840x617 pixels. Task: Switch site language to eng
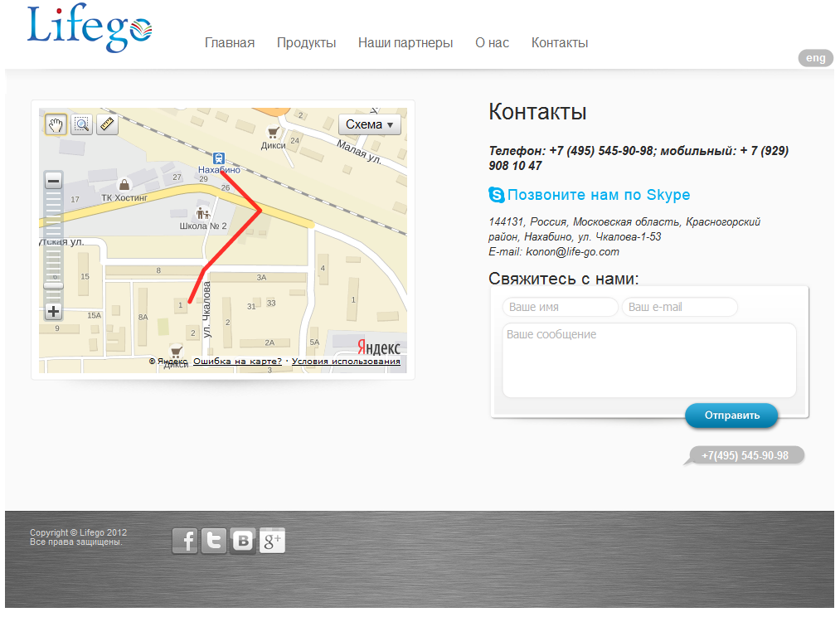coord(815,58)
